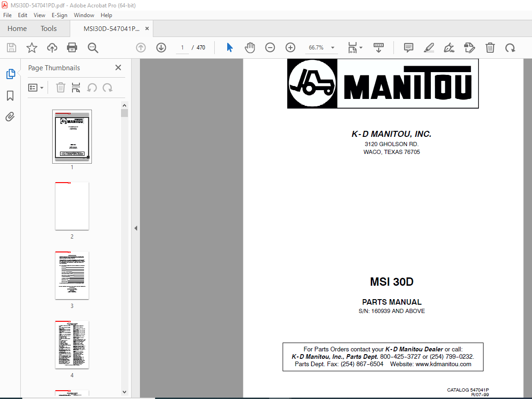Open the Help menu
Image resolution: width=532 pixels, height=399 pixels.
[106, 15]
